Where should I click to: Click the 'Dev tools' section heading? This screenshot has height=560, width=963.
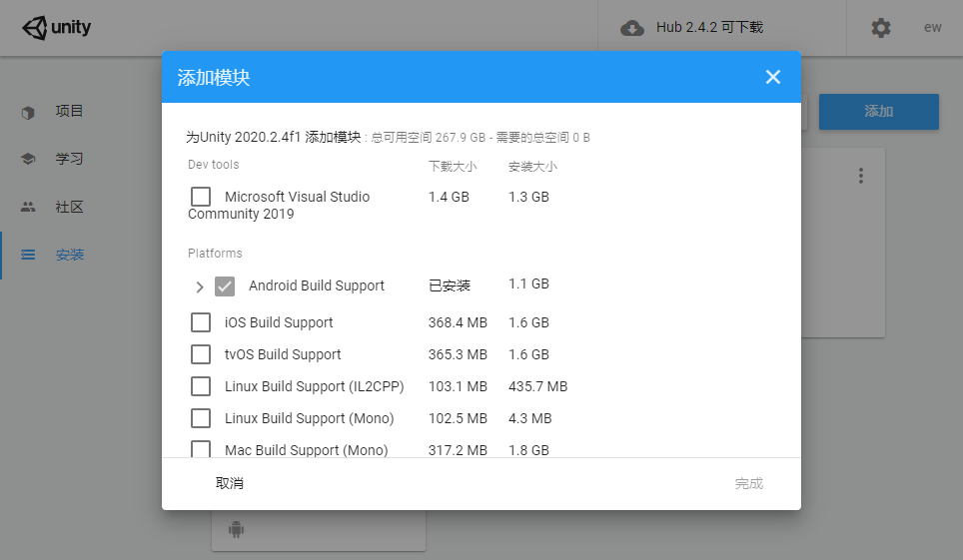click(213, 165)
